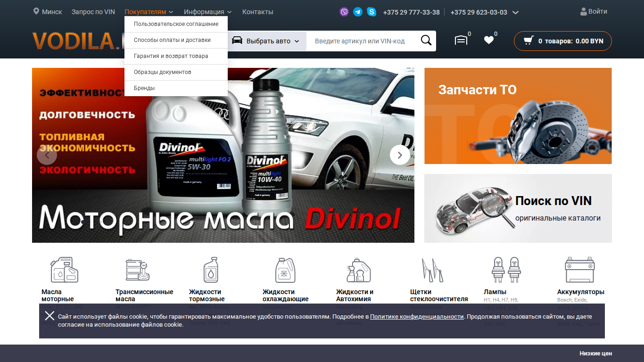Go to the previous slider banner
Screen dimensions: 644x362
pyautogui.click(x=47, y=155)
